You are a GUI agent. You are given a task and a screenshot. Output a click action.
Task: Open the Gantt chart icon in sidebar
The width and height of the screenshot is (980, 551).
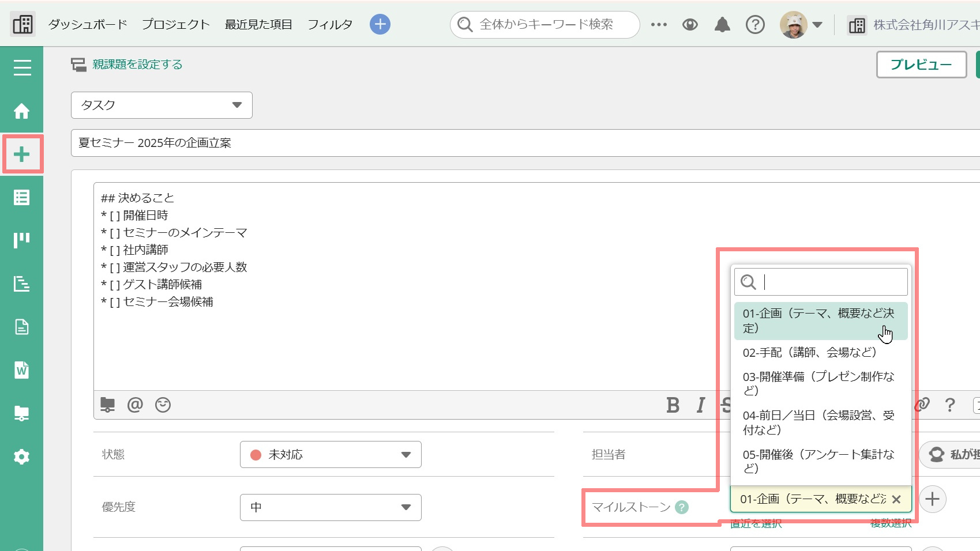[x=22, y=284]
